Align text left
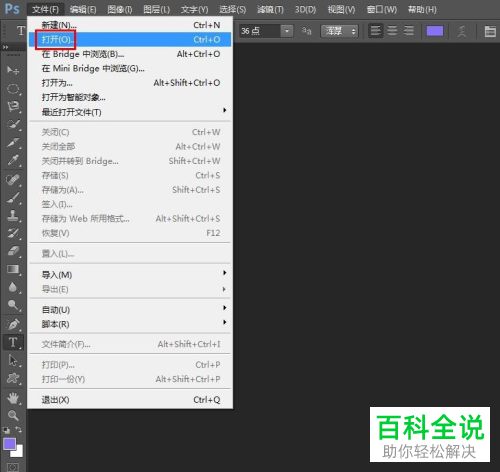The image size is (500, 472). [x=376, y=31]
